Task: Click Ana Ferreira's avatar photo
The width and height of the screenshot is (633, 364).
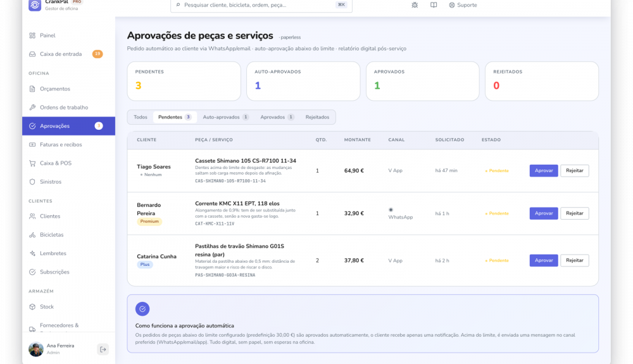Action: [x=36, y=349]
